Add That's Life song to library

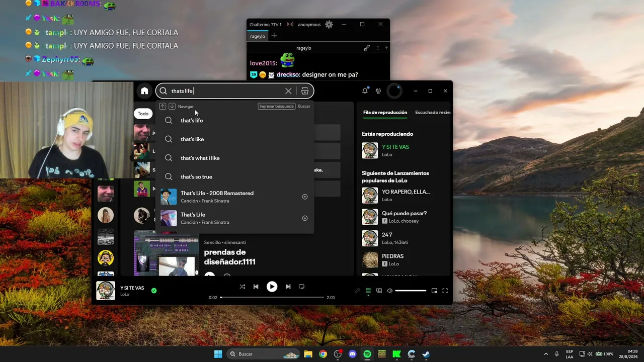(x=305, y=218)
